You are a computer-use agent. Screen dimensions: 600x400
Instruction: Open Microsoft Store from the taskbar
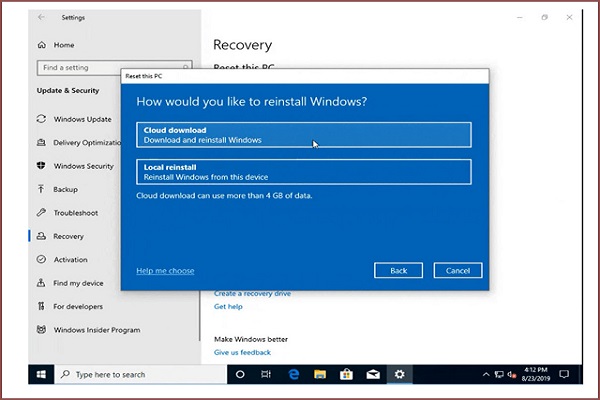pyautogui.click(x=346, y=374)
